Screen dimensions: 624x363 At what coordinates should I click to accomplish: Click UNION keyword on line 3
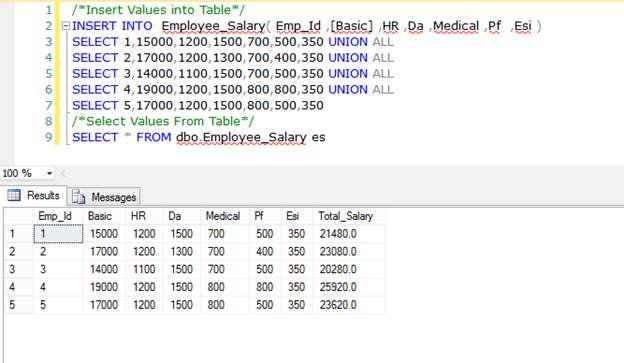pos(348,42)
